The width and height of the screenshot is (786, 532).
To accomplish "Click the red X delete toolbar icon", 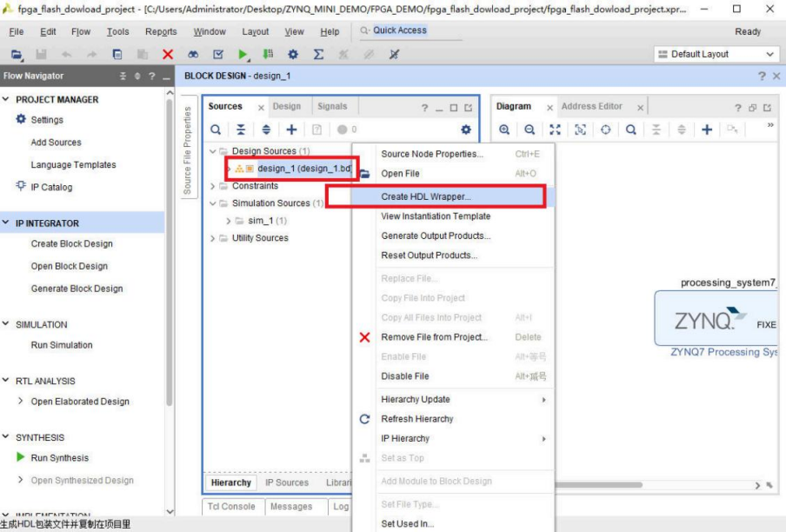I will coord(168,54).
